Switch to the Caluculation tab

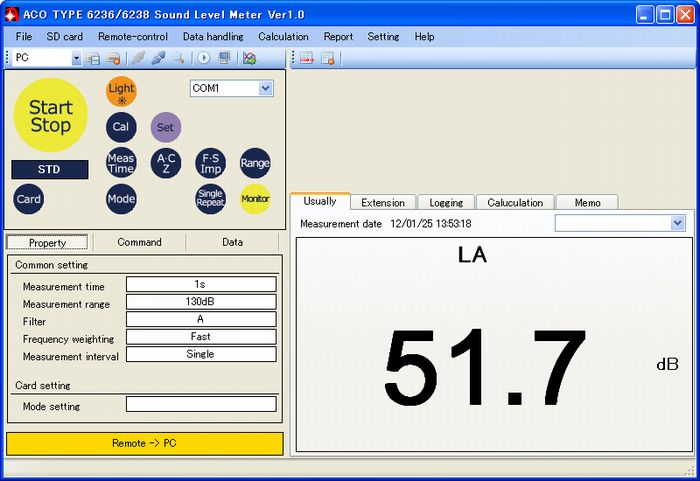pos(515,202)
